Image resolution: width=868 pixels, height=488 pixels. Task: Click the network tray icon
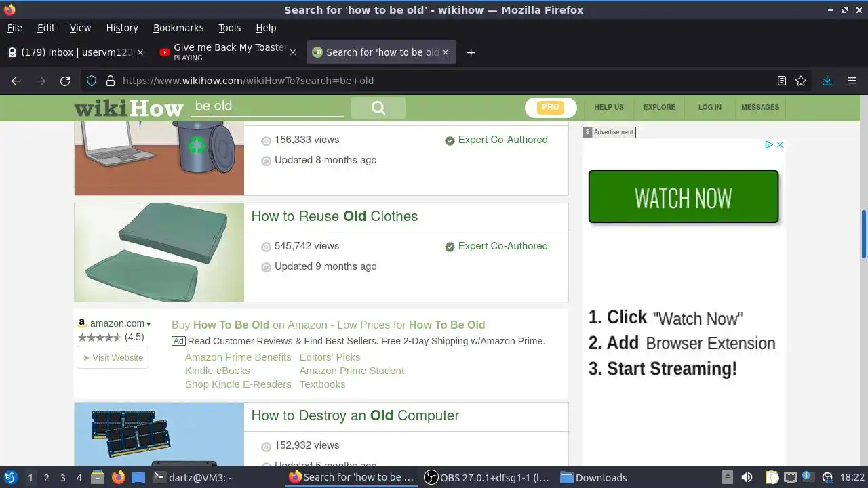tap(790, 478)
